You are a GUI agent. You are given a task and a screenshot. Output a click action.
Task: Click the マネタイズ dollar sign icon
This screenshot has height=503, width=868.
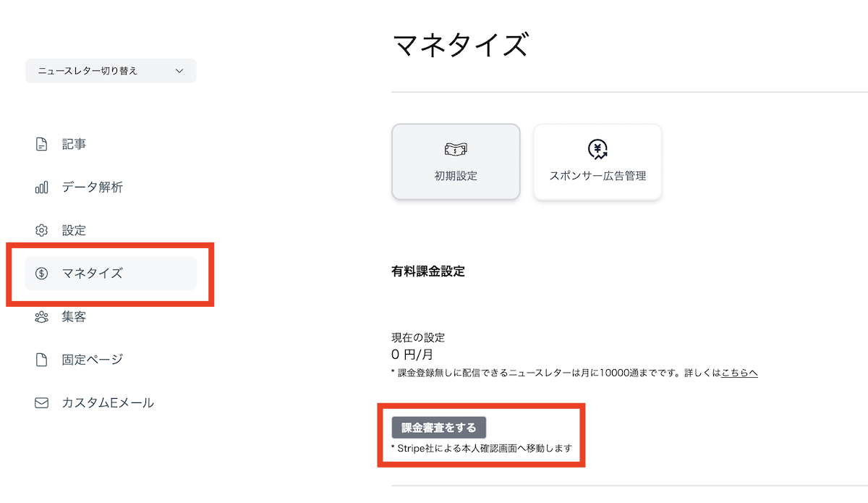(42, 273)
